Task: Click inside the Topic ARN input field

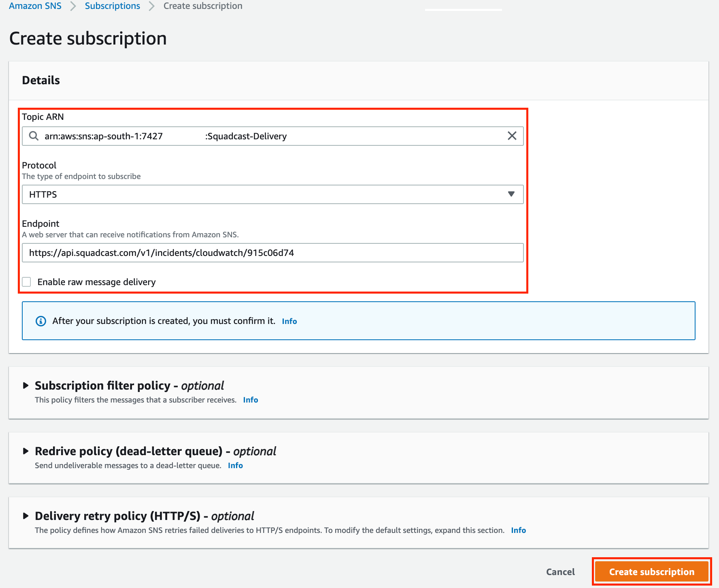Action: 272,136
